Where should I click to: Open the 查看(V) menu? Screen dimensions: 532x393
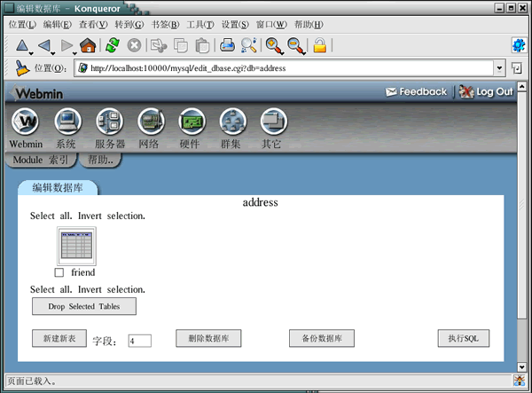click(x=93, y=25)
